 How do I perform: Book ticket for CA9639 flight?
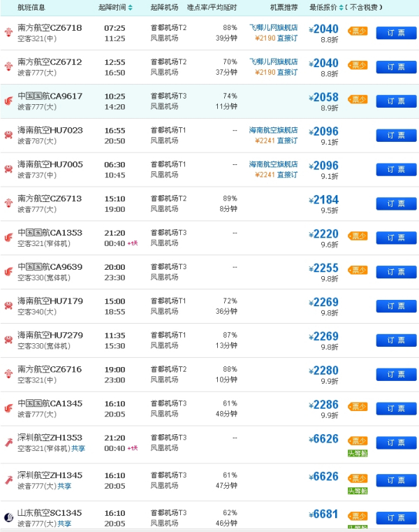click(x=396, y=272)
